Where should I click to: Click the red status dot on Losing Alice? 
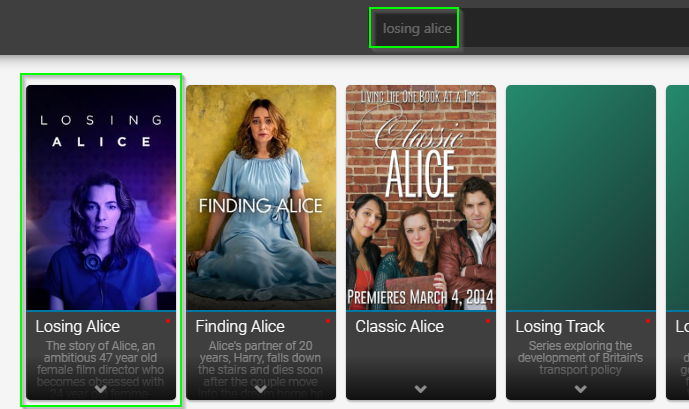(x=168, y=321)
